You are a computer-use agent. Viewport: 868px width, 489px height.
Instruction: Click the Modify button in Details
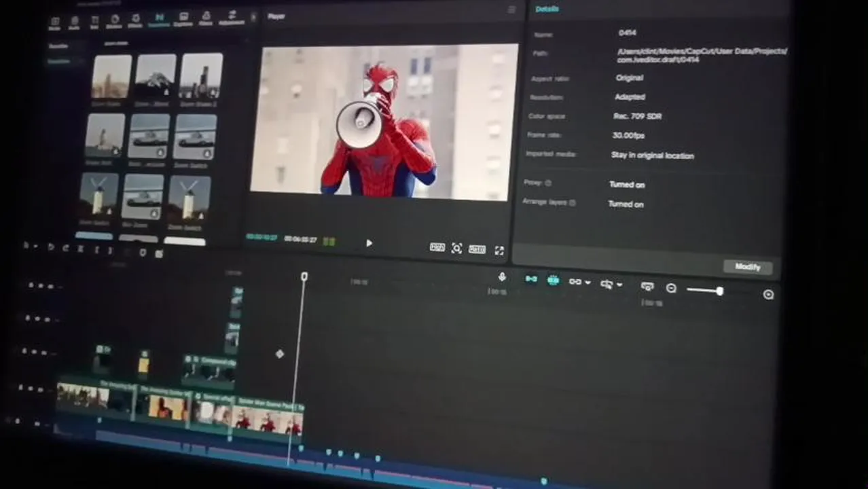[x=747, y=267]
